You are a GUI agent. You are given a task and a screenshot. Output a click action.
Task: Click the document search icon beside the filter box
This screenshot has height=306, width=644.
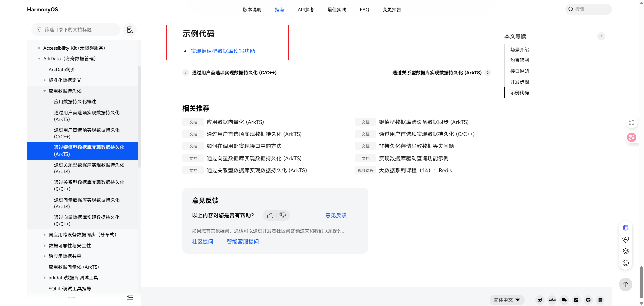(130, 30)
